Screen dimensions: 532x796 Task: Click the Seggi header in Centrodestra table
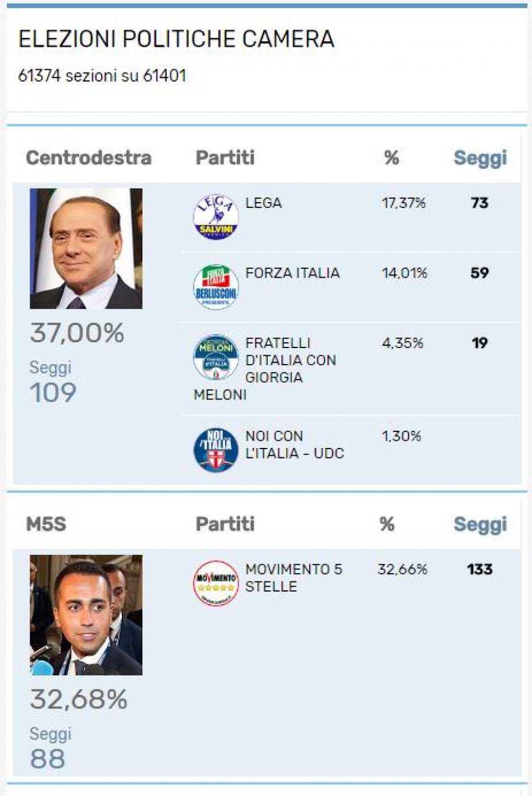480,158
